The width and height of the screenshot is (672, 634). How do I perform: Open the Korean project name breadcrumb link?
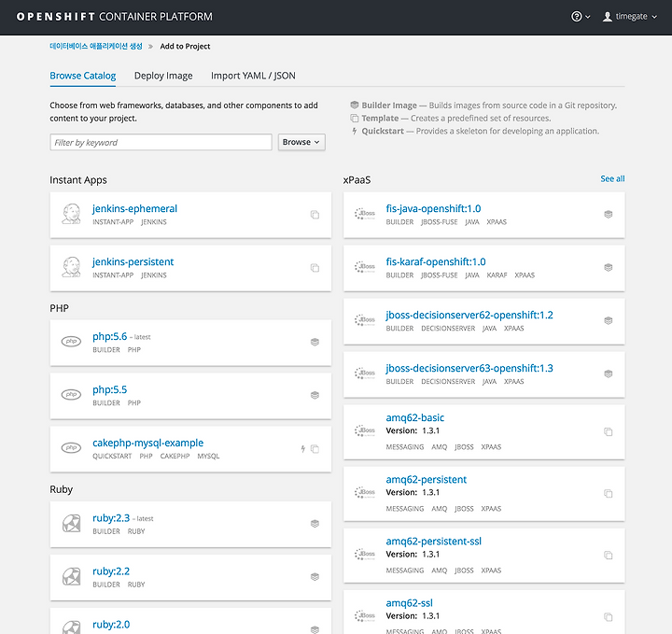point(96,47)
